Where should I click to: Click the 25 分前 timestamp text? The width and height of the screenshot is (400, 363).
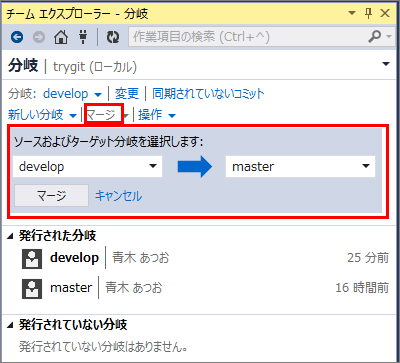(368, 258)
